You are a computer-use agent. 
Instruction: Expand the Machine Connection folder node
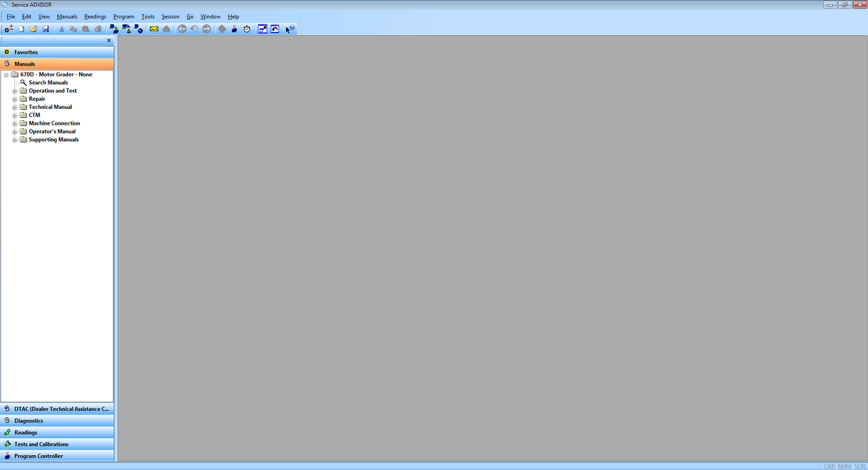click(14, 123)
